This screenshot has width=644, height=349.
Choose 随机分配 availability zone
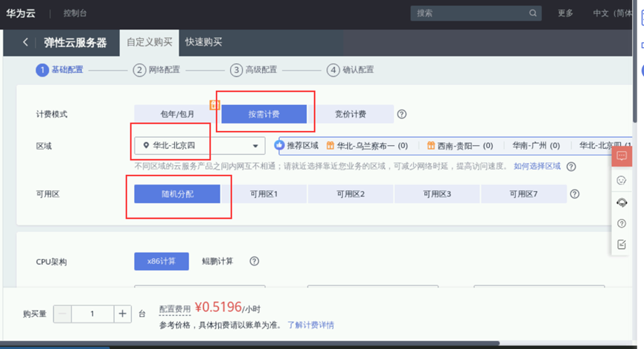[177, 193]
